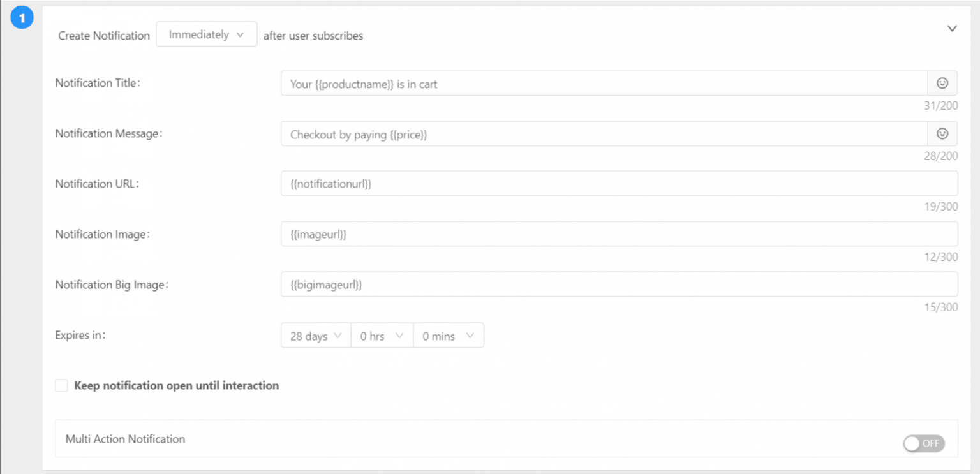Change expiry days using the 28 days dropdown
Image resolution: width=980 pixels, height=474 pixels.
tap(315, 335)
